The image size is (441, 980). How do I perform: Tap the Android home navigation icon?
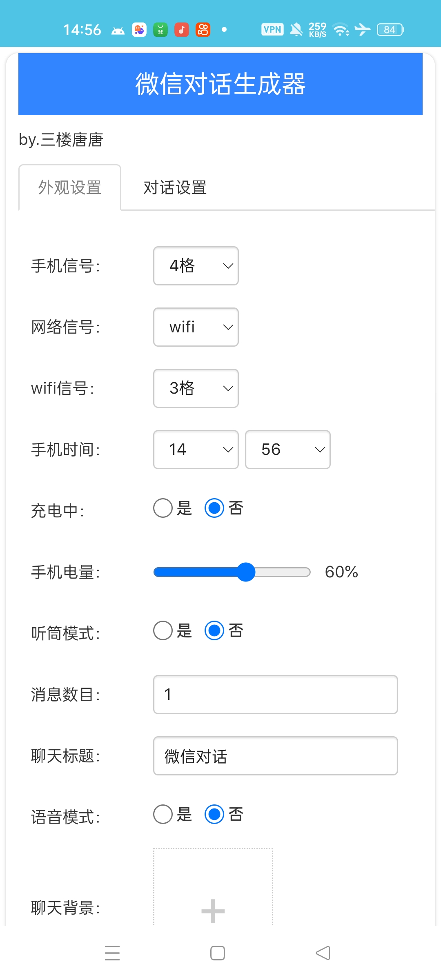[x=218, y=953]
